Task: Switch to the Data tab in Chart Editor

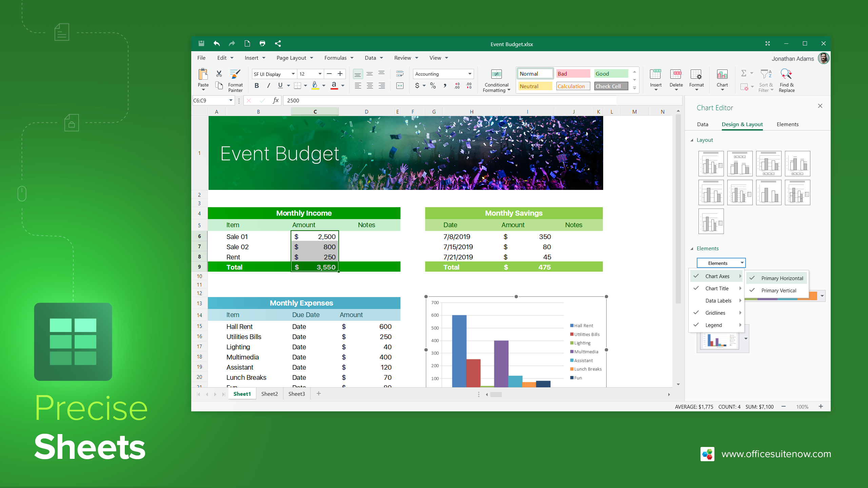Action: 704,124
